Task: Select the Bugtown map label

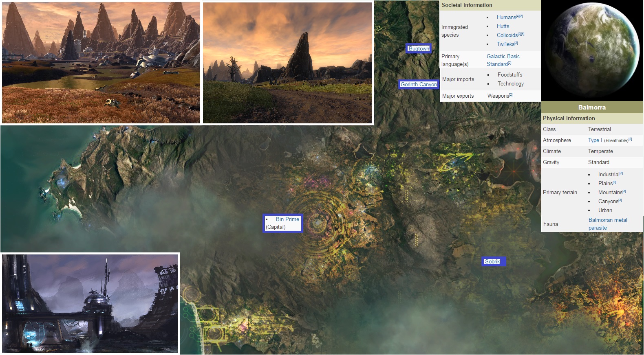Action: click(419, 48)
